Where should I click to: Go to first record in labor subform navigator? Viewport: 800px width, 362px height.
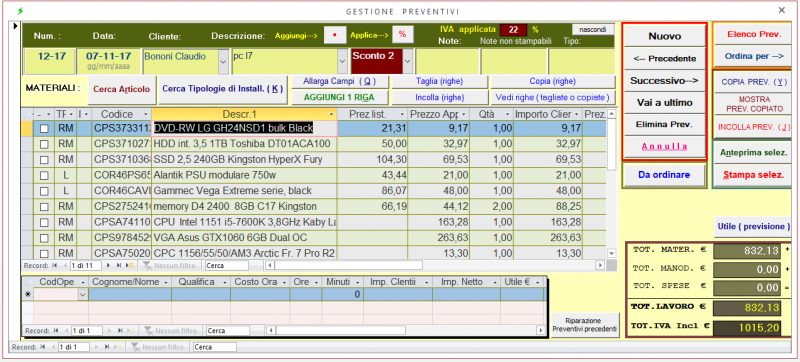55,331
